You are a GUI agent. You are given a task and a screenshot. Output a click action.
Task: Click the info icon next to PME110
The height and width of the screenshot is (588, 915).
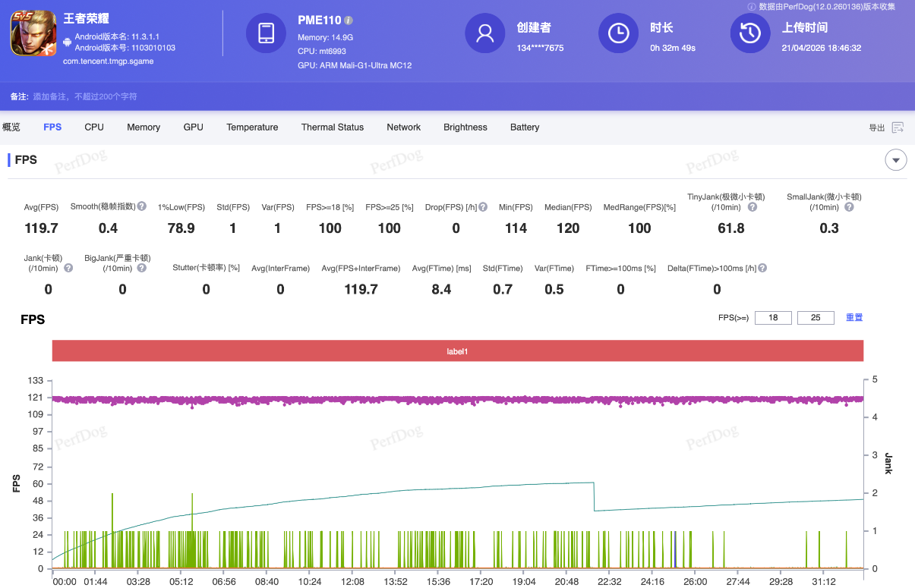(x=349, y=20)
